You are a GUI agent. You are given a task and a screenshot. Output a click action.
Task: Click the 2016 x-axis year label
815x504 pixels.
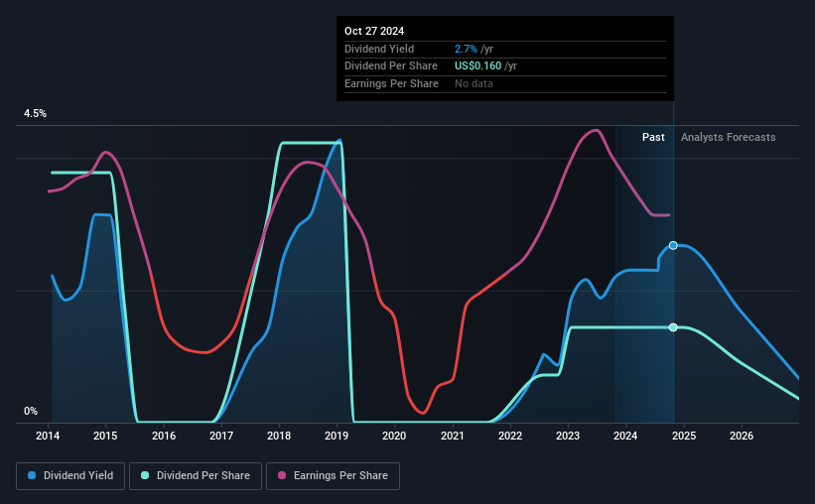164,436
